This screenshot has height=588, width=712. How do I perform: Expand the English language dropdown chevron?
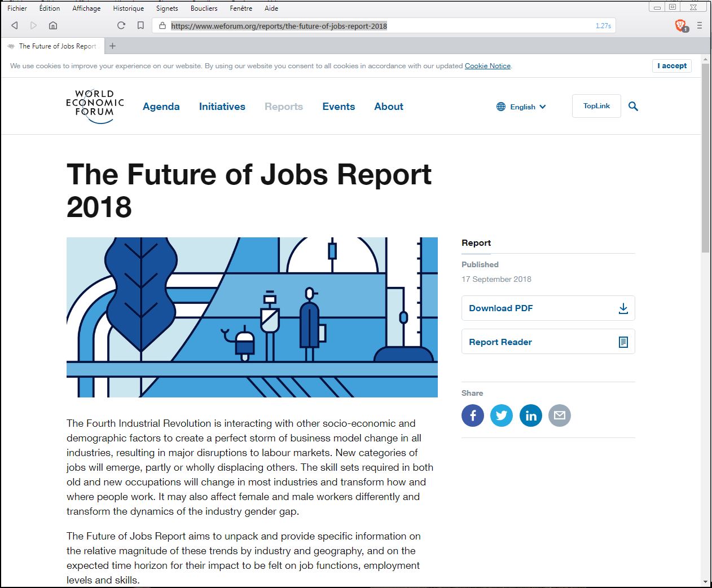pos(543,107)
